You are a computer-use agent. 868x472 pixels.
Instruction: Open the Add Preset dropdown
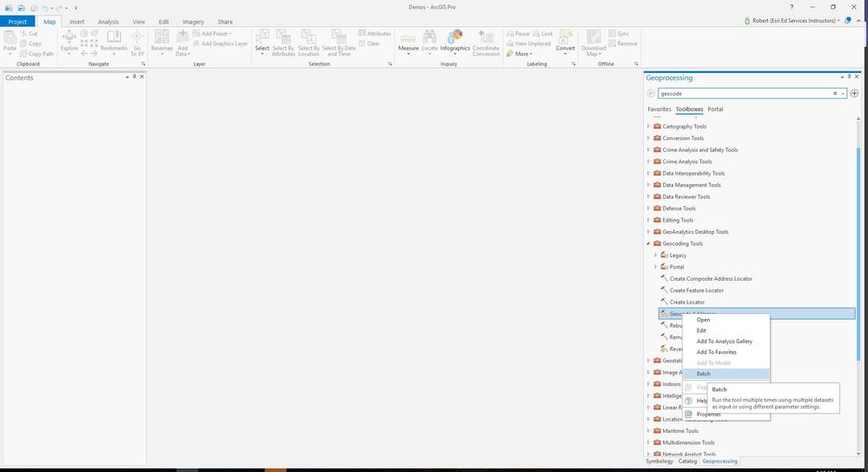[x=211, y=34]
